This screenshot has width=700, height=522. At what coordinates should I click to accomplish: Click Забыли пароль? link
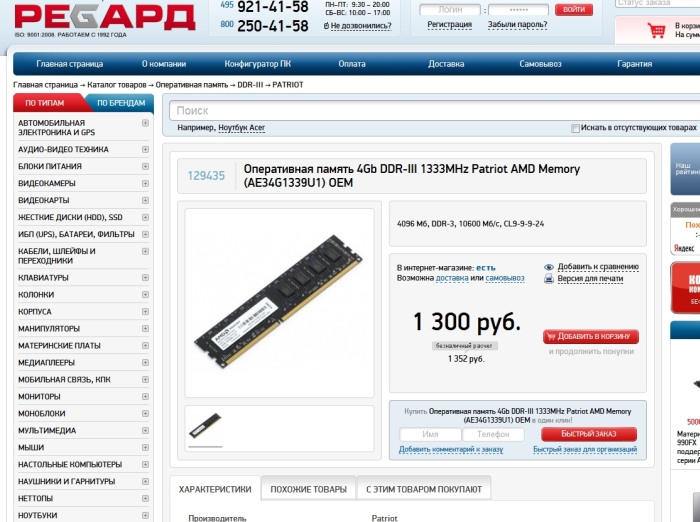[517, 25]
